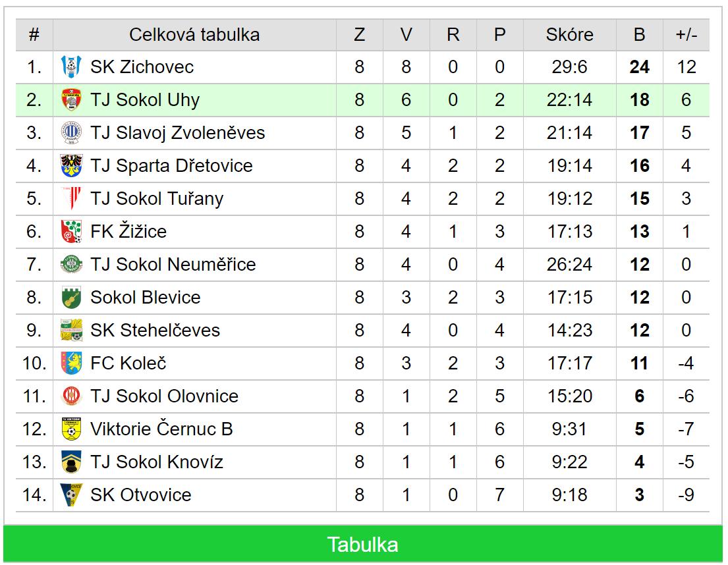Screen dimensions: 728x565
Task: Click the SK Zichovec club crest
Action: click(72, 67)
